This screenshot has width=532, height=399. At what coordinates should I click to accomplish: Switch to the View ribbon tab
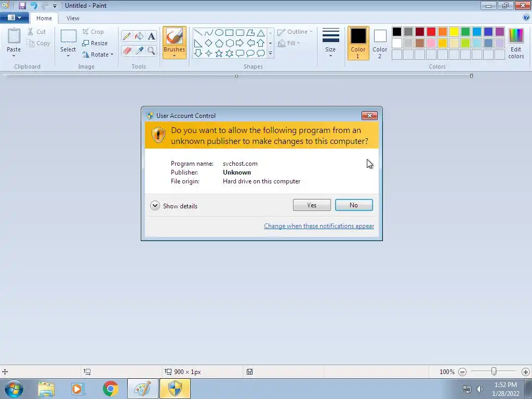(x=73, y=18)
